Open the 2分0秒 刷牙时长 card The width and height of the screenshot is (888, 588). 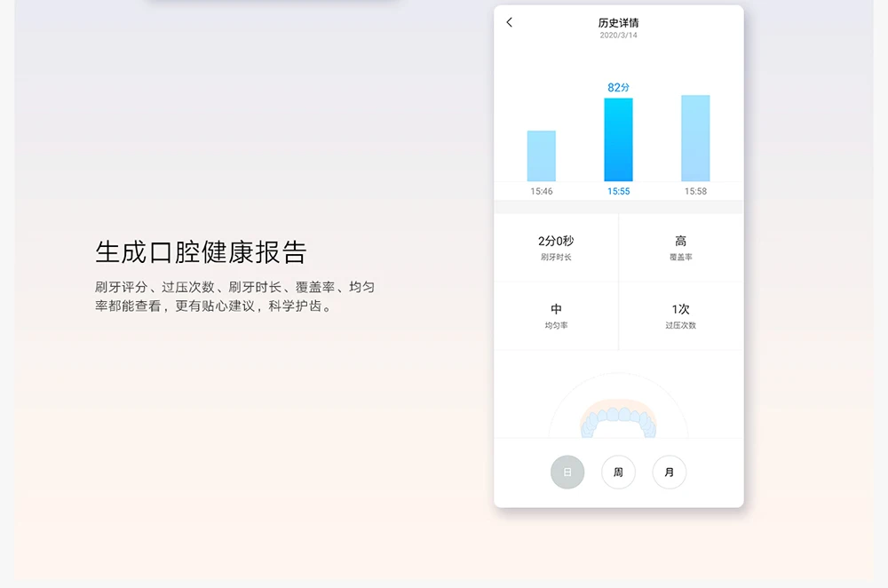(556, 248)
